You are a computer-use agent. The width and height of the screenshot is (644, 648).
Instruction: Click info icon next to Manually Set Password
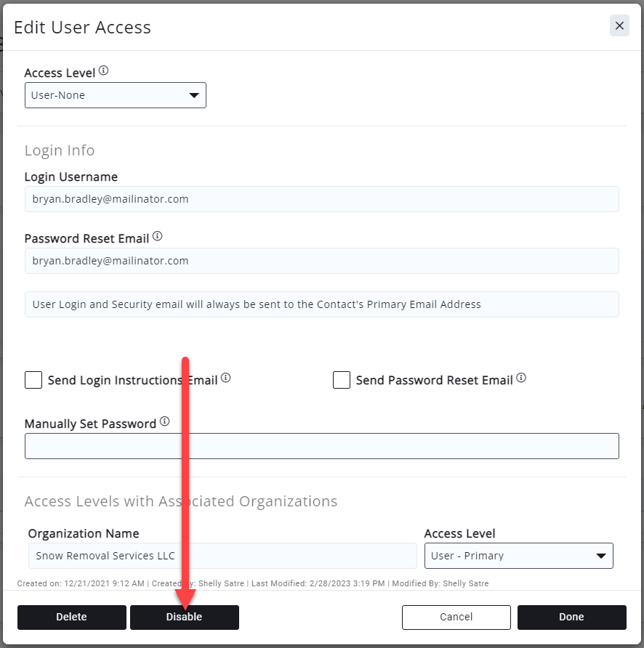click(165, 421)
